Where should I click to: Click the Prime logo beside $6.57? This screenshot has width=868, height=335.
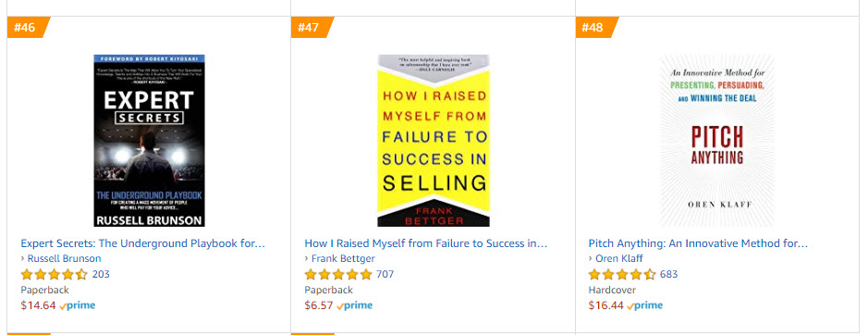coord(354,305)
